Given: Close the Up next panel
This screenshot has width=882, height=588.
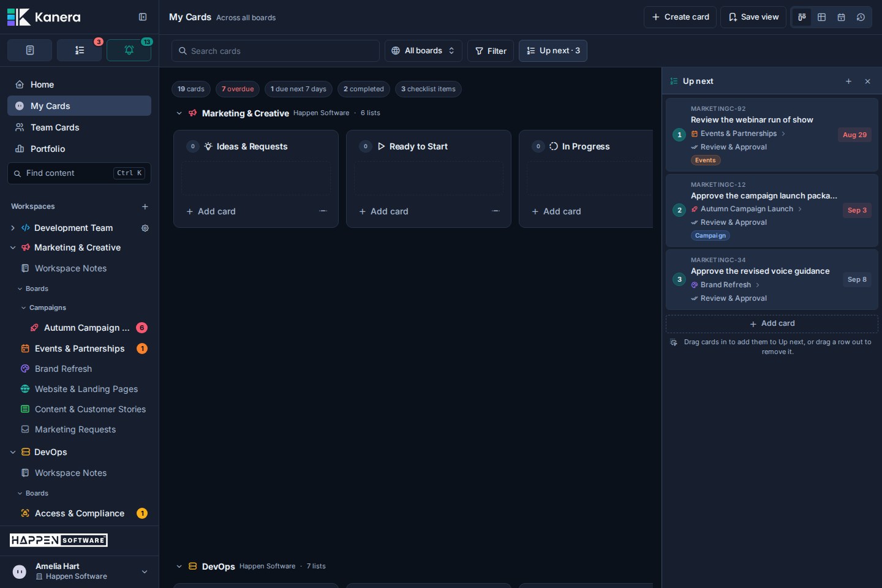Looking at the screenshot, I should (867, 81).
